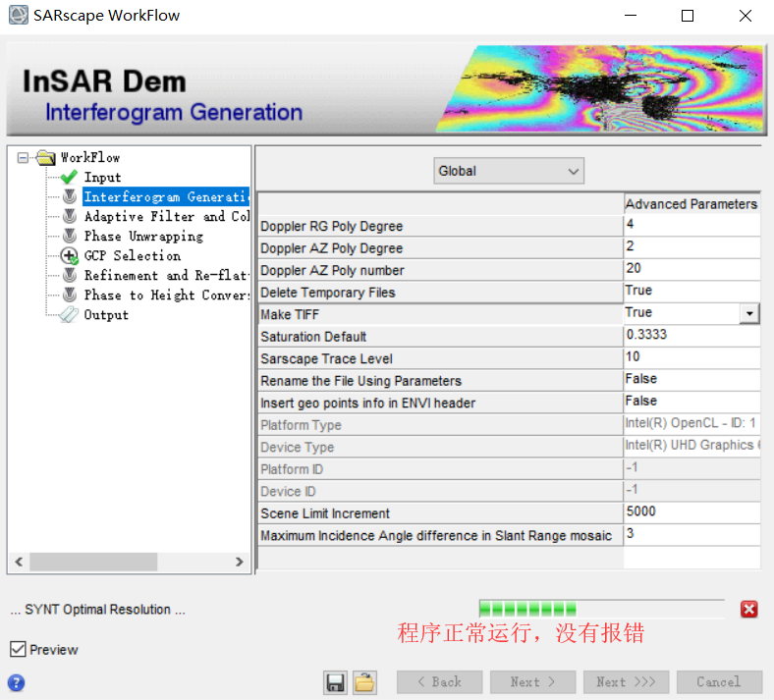This screenshot has height=700, width=774.
Task: Edit the Sarscape Trace Level value 10
Action: [x=691, y=357]
